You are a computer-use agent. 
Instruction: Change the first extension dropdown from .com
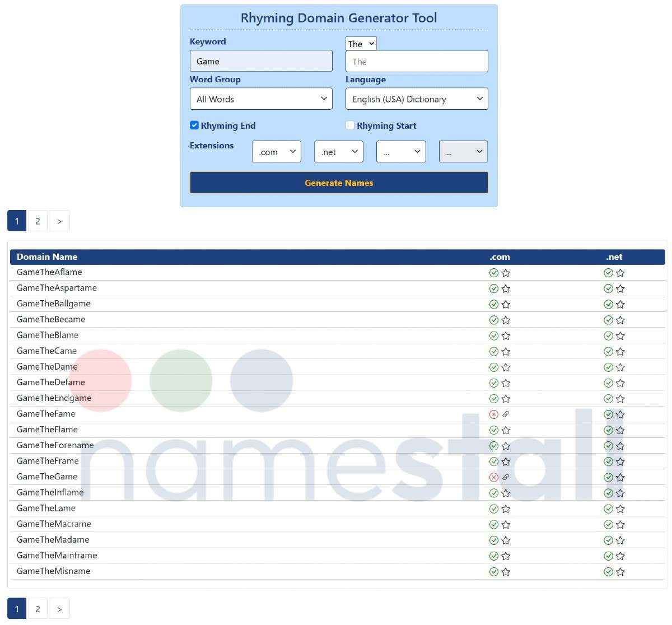276,151
